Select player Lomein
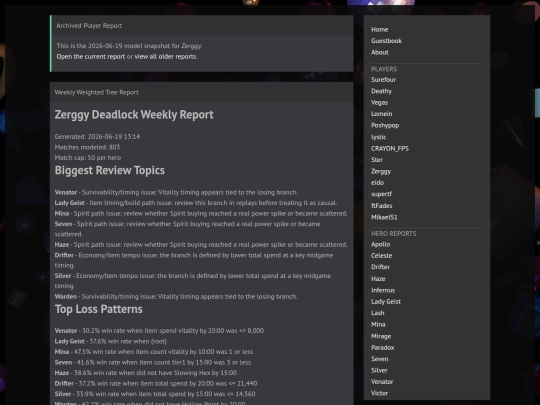540x405 pixels. coord(382,114)
